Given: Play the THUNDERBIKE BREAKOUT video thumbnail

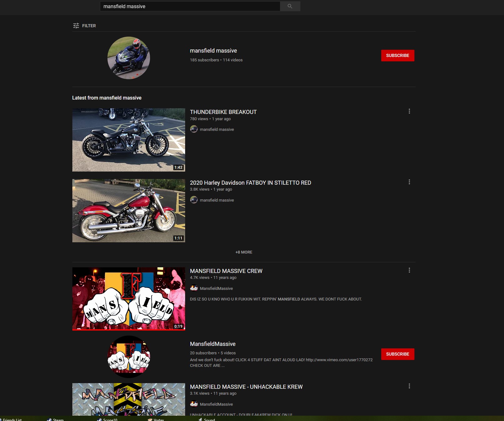Looking at the screenshot, I should tap(129, 140).
